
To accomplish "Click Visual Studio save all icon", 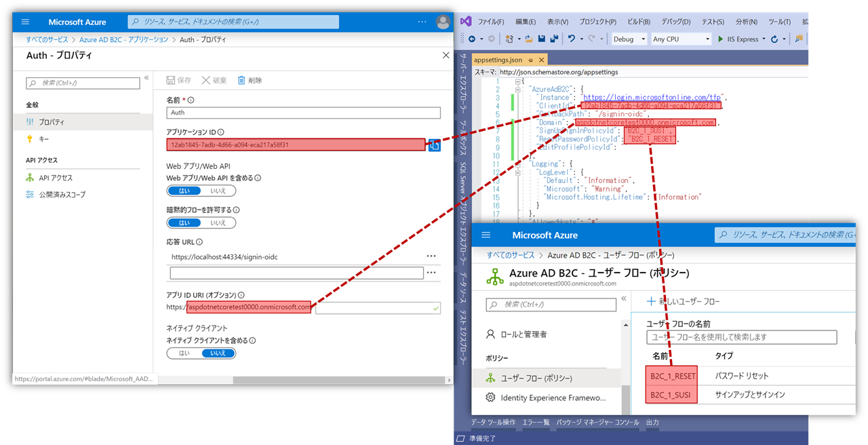I will click(x=554, y=39).
